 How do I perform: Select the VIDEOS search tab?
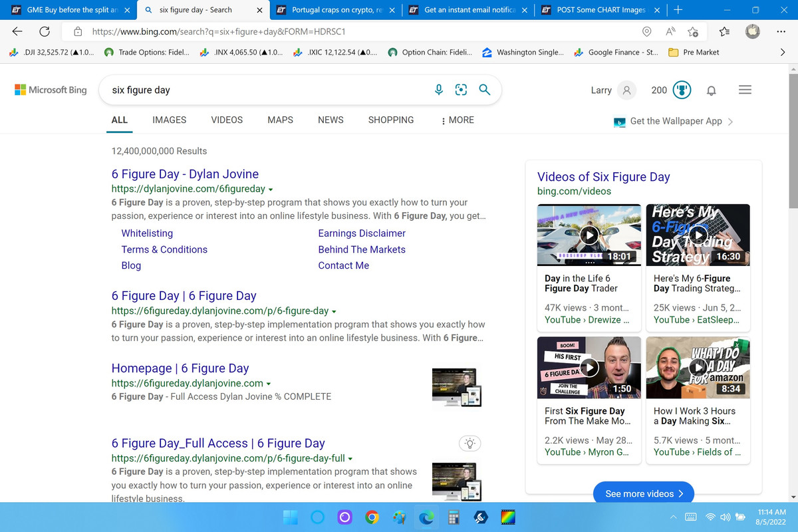click(x=227, y=120)
